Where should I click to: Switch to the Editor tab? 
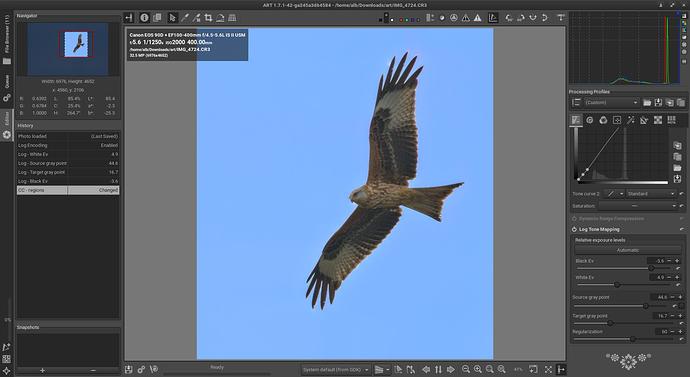coord(7,125)
